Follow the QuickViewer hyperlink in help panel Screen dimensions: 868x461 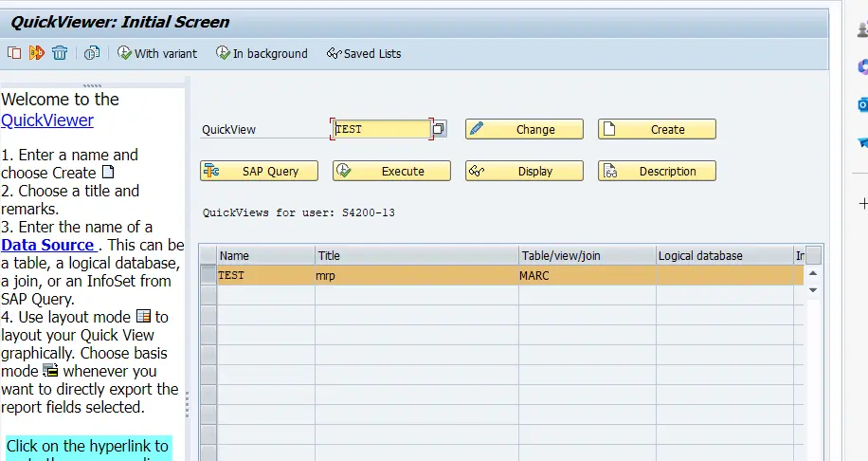[x=47, y=120]
